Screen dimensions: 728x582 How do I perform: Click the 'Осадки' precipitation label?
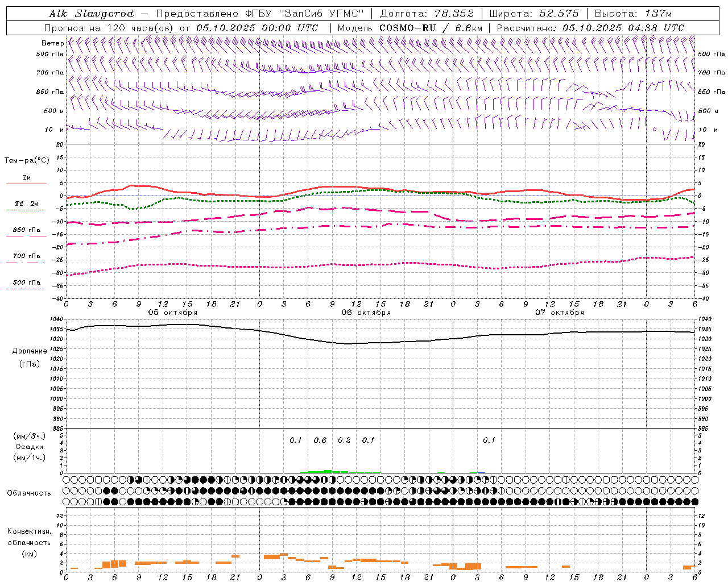pos(30,447)
